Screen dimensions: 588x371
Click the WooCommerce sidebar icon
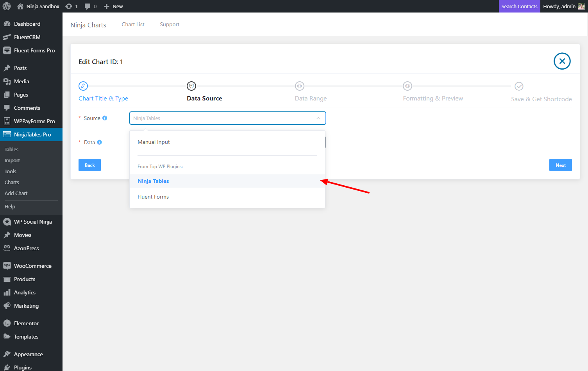point(6,266)
